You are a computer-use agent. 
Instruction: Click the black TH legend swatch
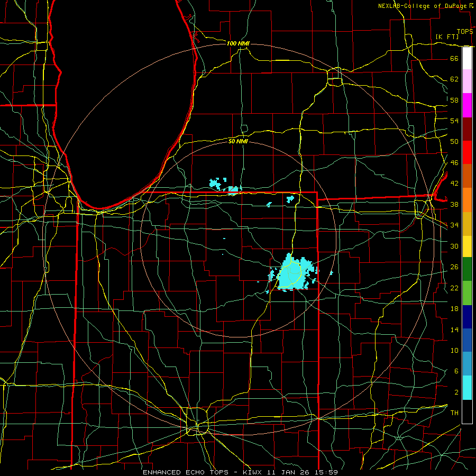(x=467, y=411)
